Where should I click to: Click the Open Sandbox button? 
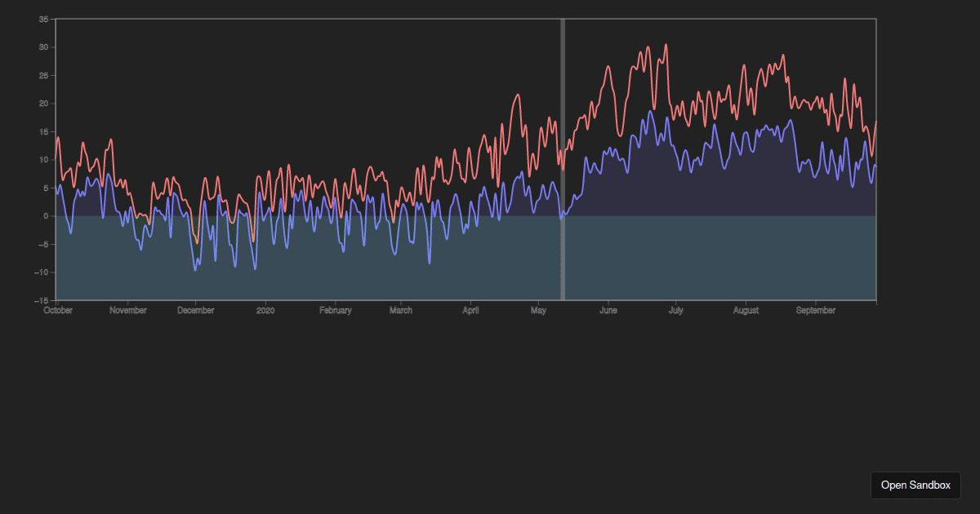pos(915,485)
